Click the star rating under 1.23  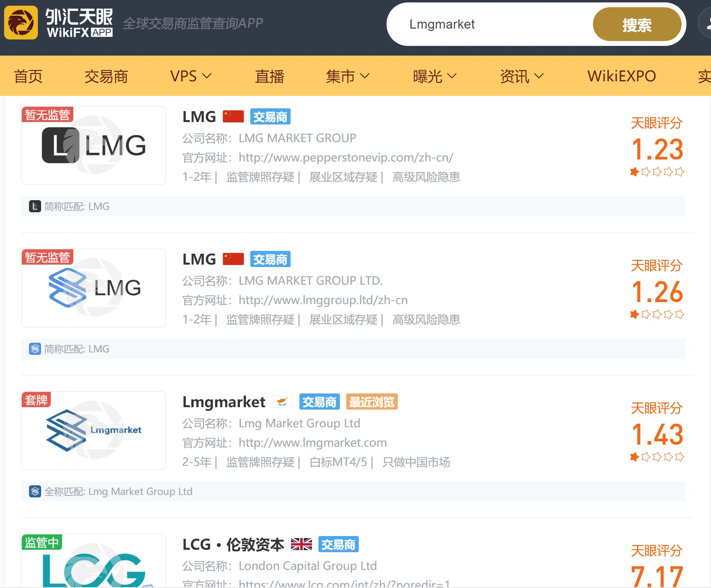pyautogui.click(x=657, y=172)
